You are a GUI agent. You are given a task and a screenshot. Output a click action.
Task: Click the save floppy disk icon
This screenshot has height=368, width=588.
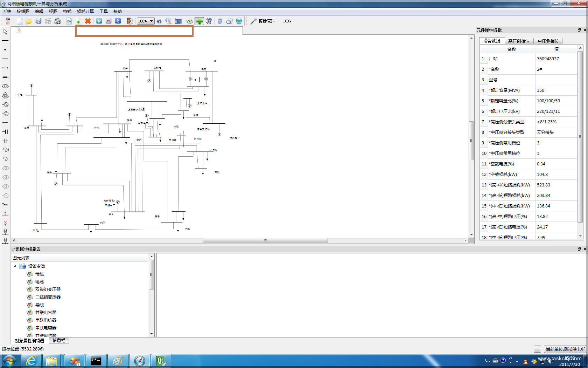[38, 21]
